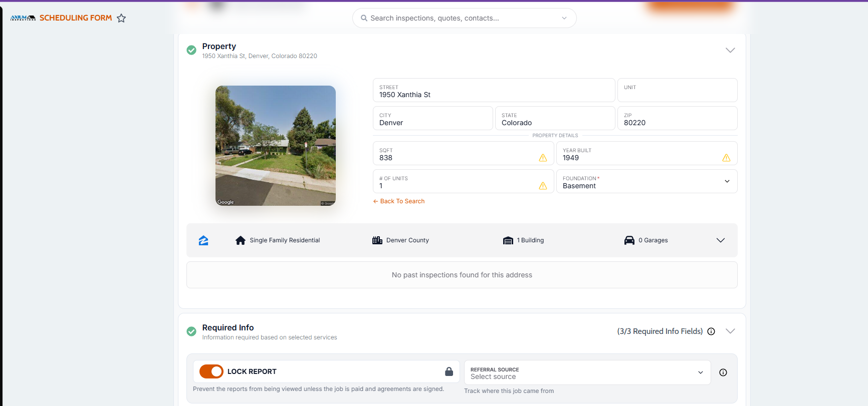Toggle the Lock Report switch off
This screenshot has width=868, height=406.
tap(211, 371)
